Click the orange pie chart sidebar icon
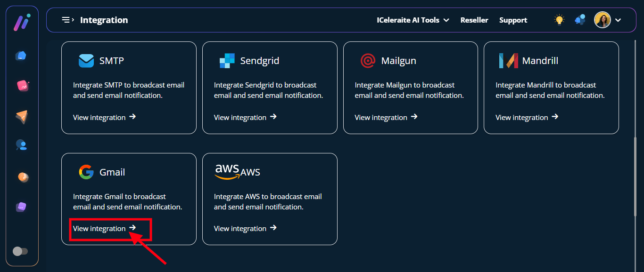The width and height of the screenshot is (644, 272). tap(22, 176)
